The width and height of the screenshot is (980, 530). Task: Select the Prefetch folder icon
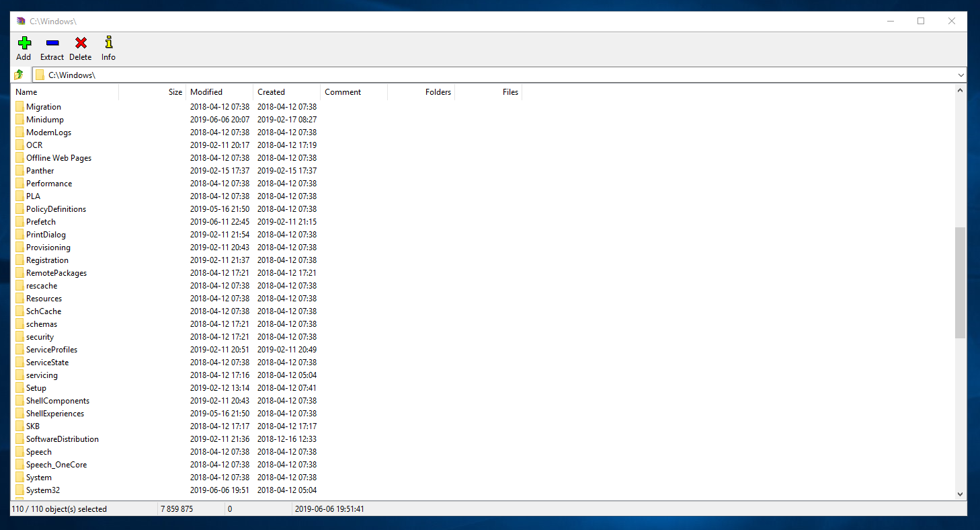(x=19, y=221)
